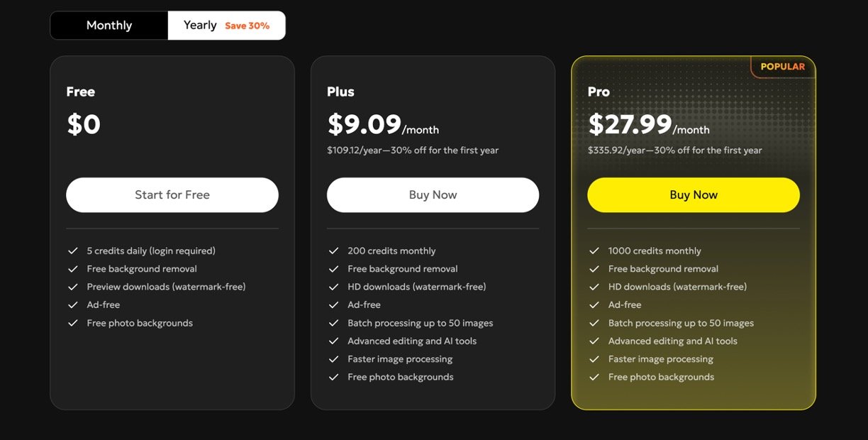Viewport: 868px width, 440px height.
Task: Click checkmark next to Preview downloads
Action: click(x=72, y=287)
